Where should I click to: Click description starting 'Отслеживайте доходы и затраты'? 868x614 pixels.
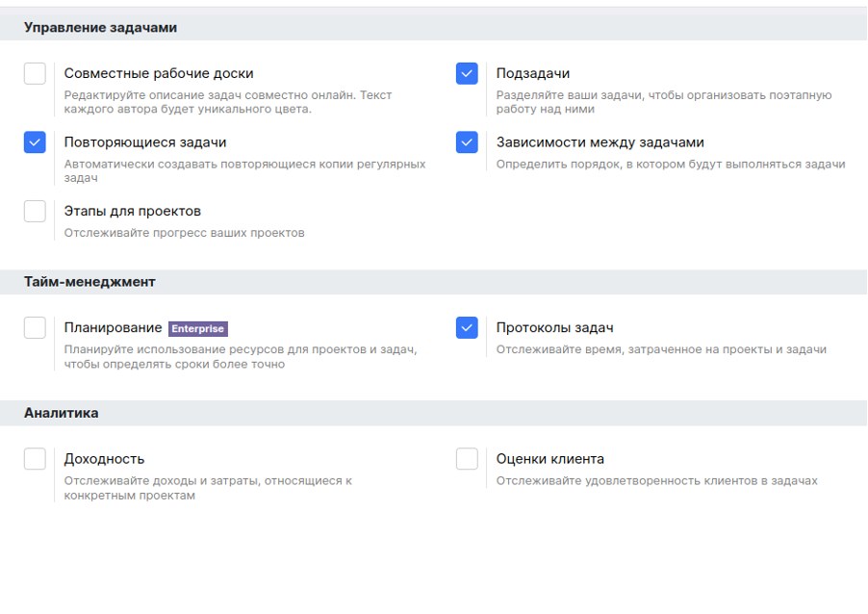point(208,488)
